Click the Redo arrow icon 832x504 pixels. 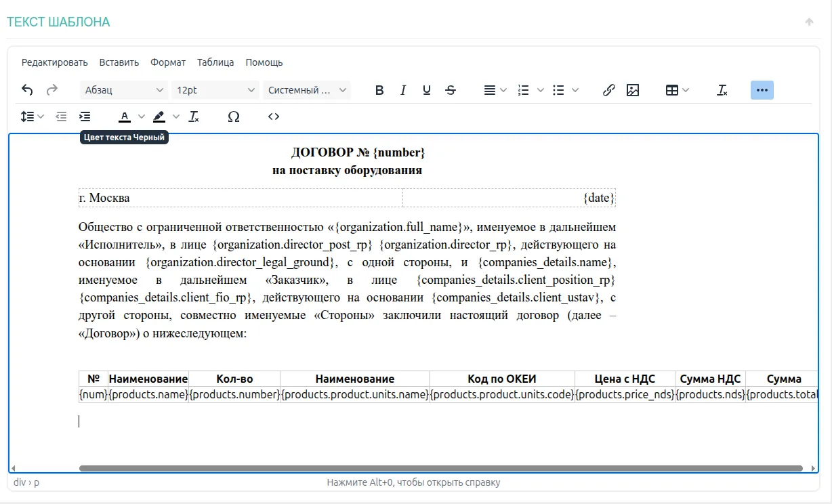(51, 90)
